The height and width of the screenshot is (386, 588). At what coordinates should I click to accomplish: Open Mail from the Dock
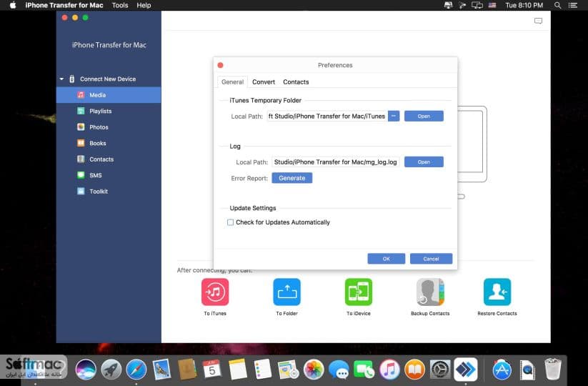(x=161, y=370)
